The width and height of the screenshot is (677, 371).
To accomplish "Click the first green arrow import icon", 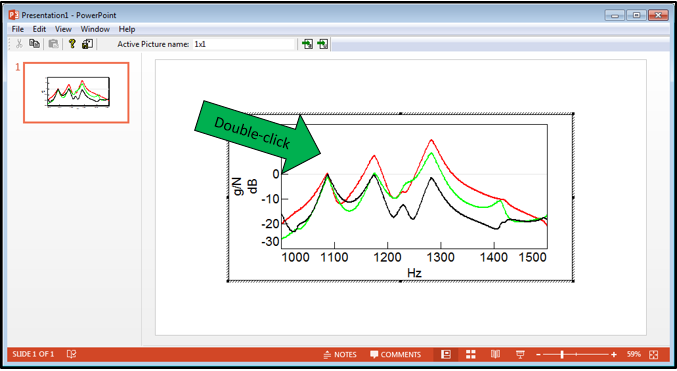I will pyautogui.click(x=307, y=44).
